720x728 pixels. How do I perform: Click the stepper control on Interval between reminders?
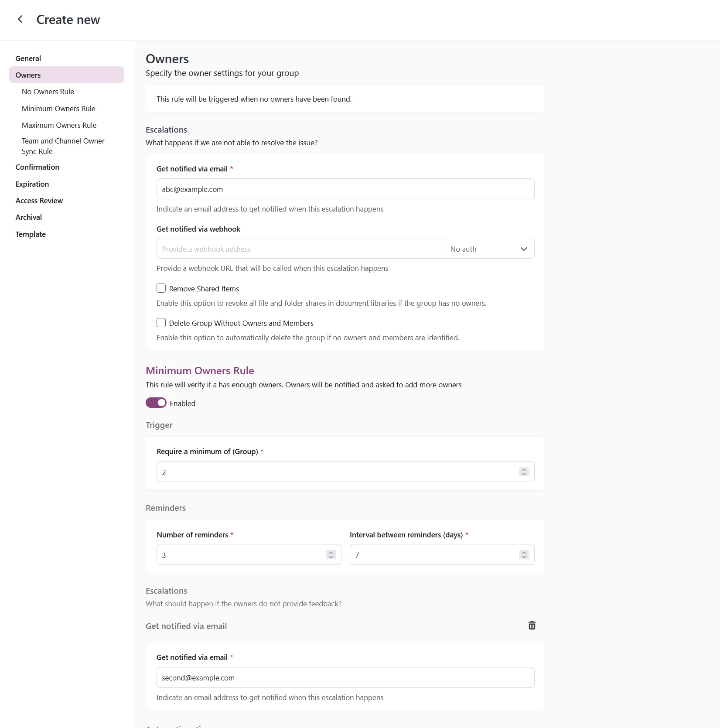pyautogui.click(x=524, y=554)
